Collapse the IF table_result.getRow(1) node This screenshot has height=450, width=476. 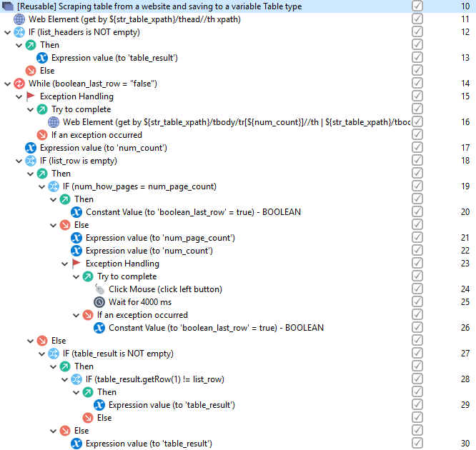pyautogui.click(x=64, y=379)
